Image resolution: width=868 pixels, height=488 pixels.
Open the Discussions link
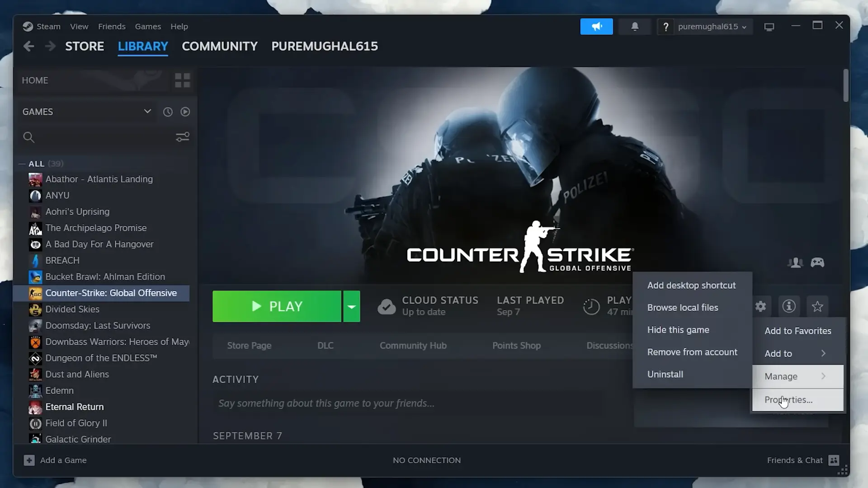click(609, 346)
